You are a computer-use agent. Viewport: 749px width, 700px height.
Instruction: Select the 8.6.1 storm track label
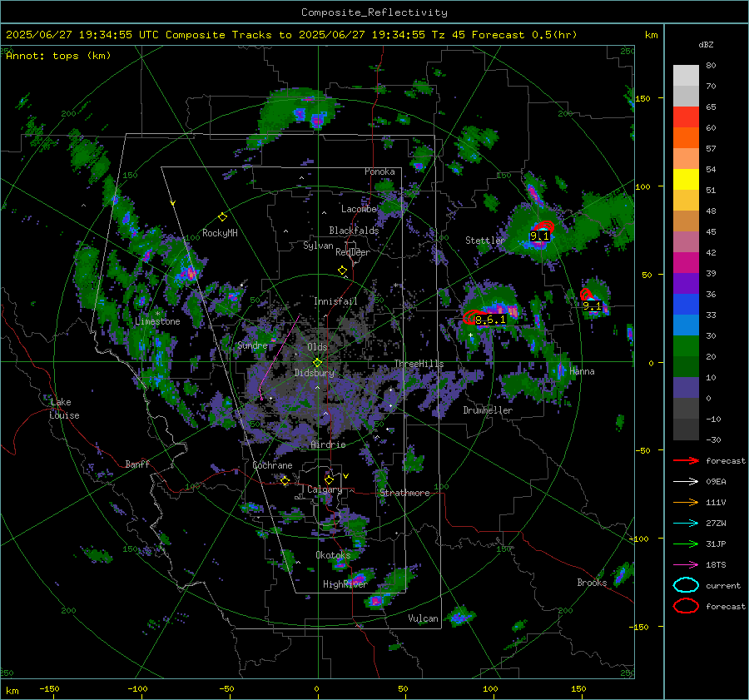pyautogui.click(x=490, y=320)
